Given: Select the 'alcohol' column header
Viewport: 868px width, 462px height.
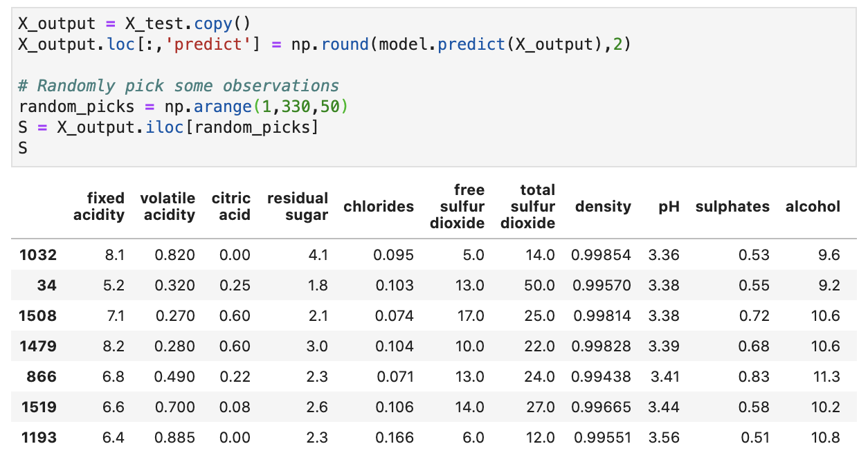Looking at the screenshot, I should [813, 206].
